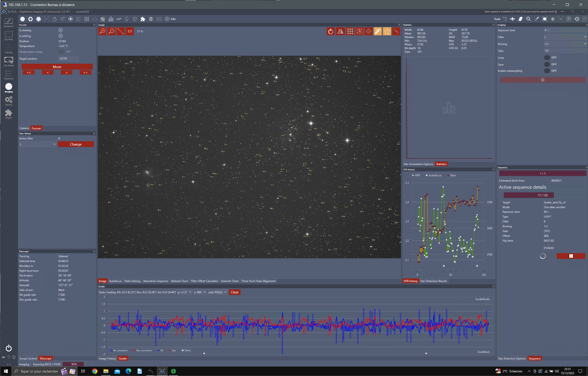Toggle the aberration grid icon

[350, 31]
